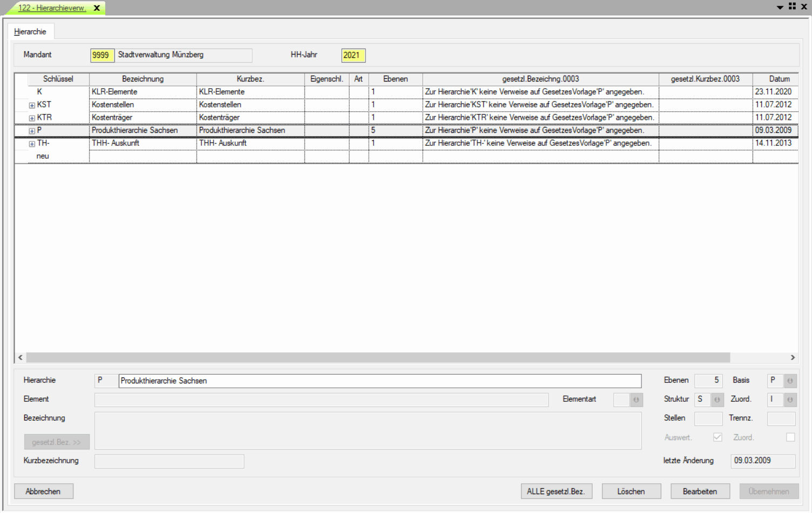Click the Elementart lookup icon
The image size is (812, 513).
636,400
